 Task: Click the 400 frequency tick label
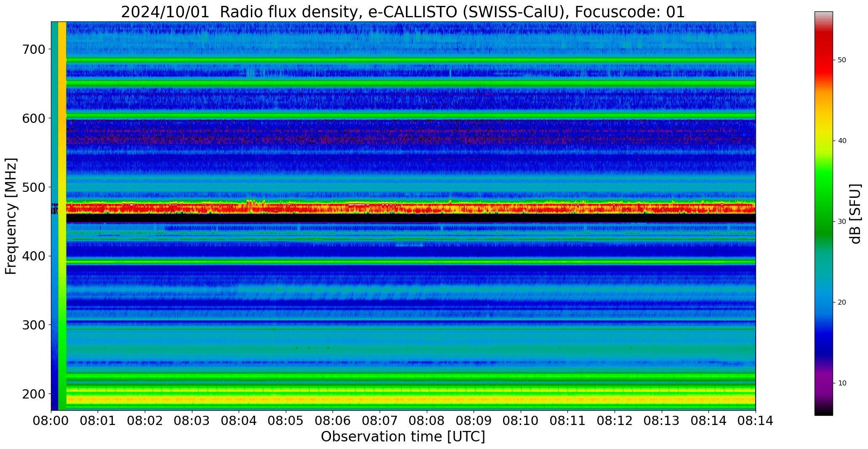(x=33, y=256)
